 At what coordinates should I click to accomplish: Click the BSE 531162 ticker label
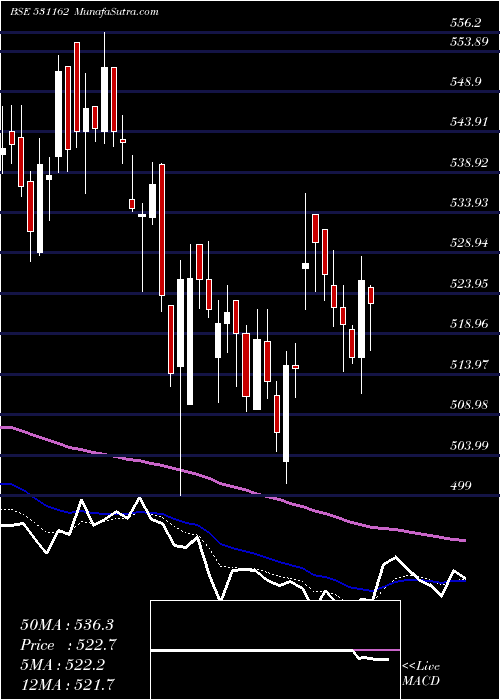pyautogui.click(x=40, y=12)
